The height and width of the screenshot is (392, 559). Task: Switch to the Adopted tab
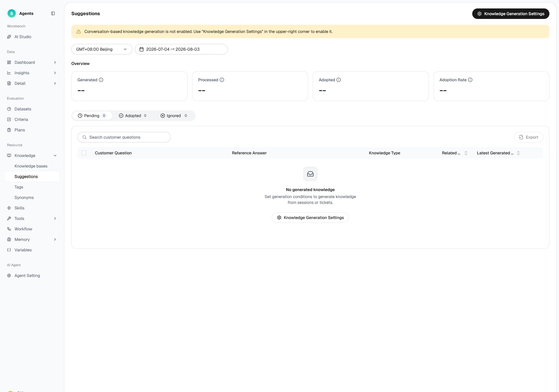coord(133,116)
